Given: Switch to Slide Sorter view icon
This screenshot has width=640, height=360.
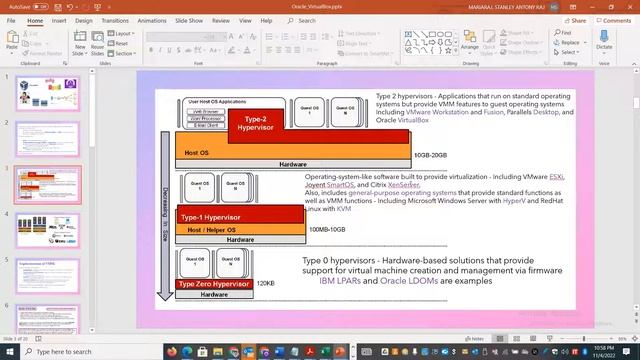Looking at the screenshot, I should [x=517, y=339].
